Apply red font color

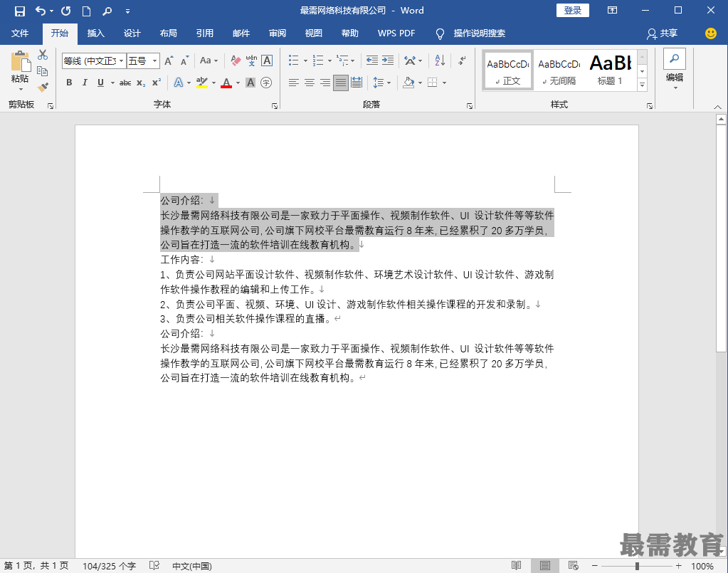click(x=226, y=83)
